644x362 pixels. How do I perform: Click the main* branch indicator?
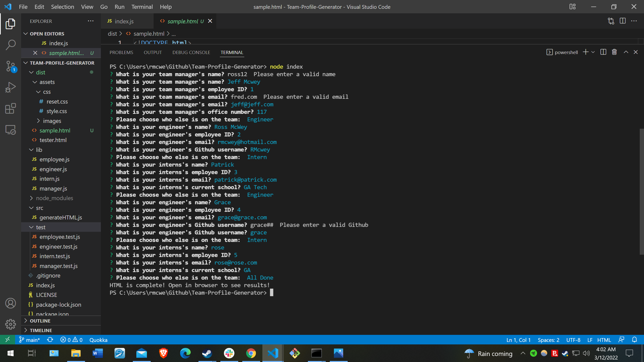click(x=29, y=340)
